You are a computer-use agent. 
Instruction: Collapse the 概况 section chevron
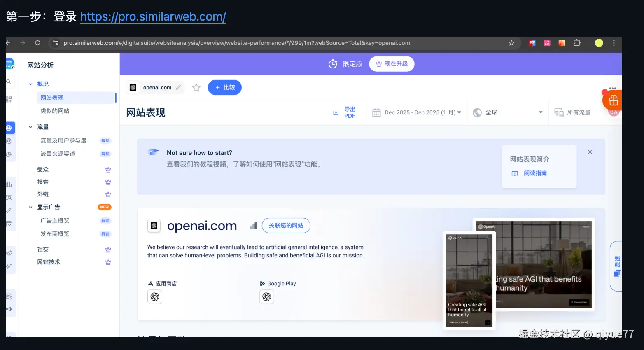pyautogui.click(x=30, y=84)
